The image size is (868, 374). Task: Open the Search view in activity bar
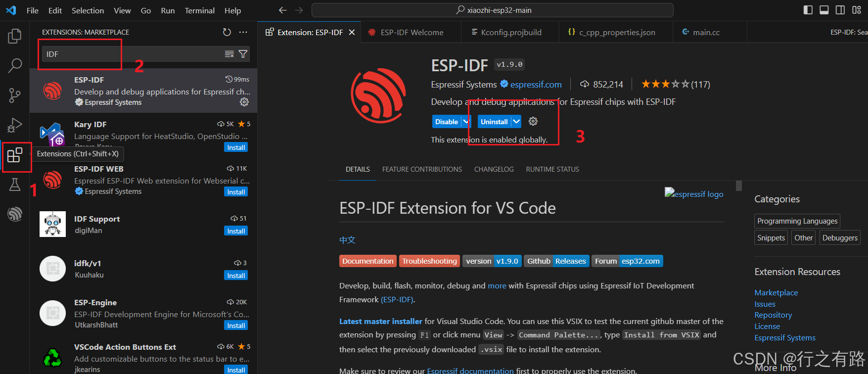tap(15, 65)
